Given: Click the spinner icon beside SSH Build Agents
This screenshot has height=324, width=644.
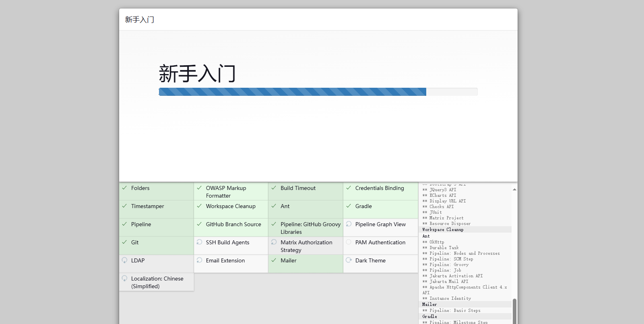Looking at the screenshot, I should tap(199, 242).
